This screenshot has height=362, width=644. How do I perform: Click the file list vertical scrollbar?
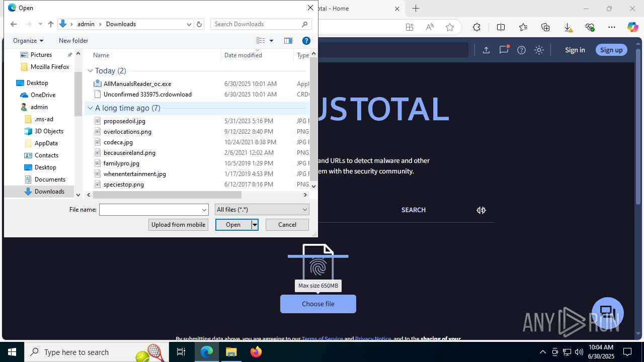tap(314, 119)
